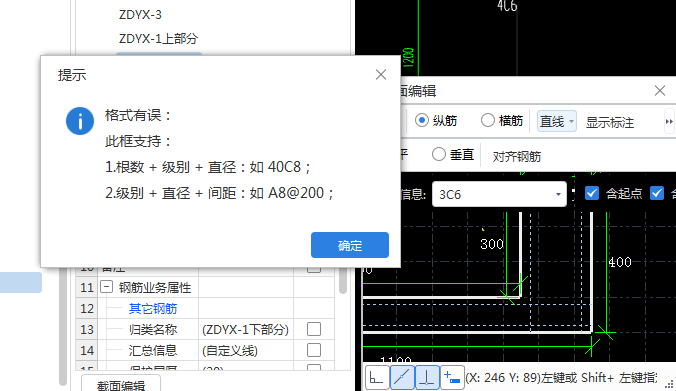
Task: Toggle the 含起点 checkbox
Action: coord(592,193)
